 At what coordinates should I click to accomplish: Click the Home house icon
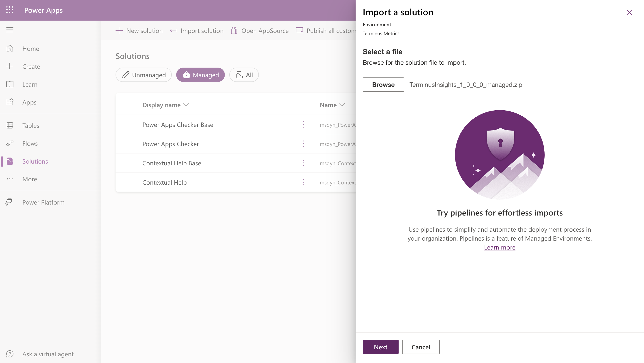[x=10, y=48]
